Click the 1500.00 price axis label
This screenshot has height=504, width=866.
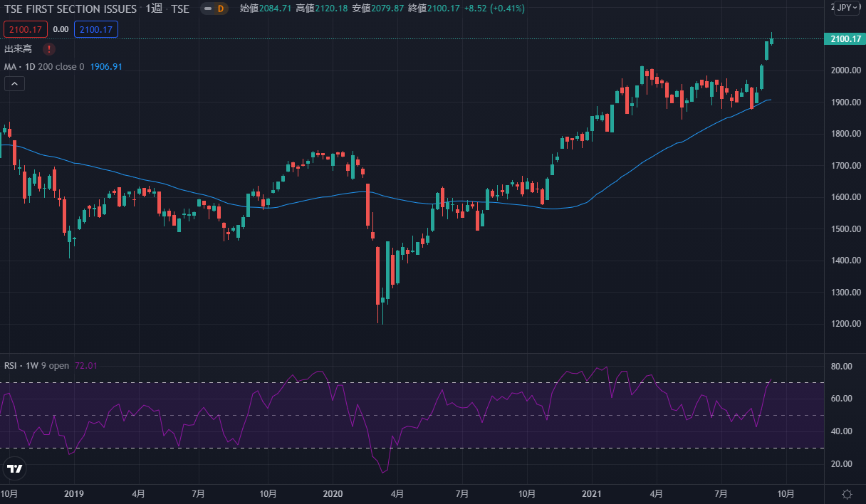pos(846,229)
